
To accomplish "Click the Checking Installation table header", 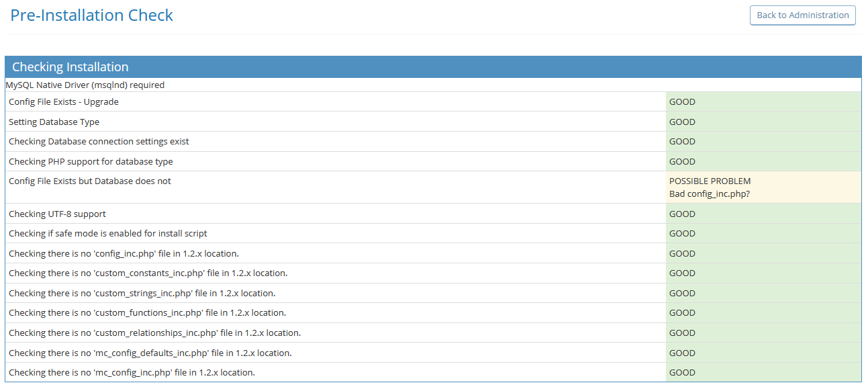I will pyautogui.click(x=70, y=67).
